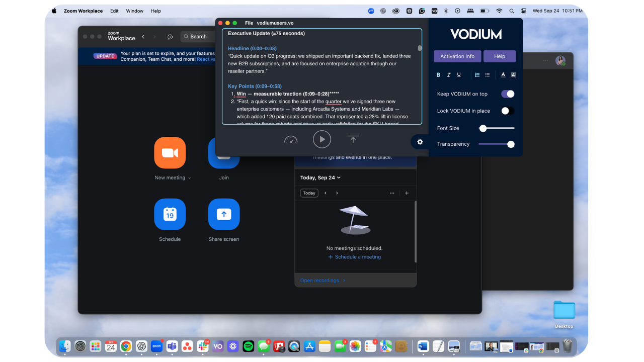Insert a numbered list in VODIUM

[x=477, y=75]
